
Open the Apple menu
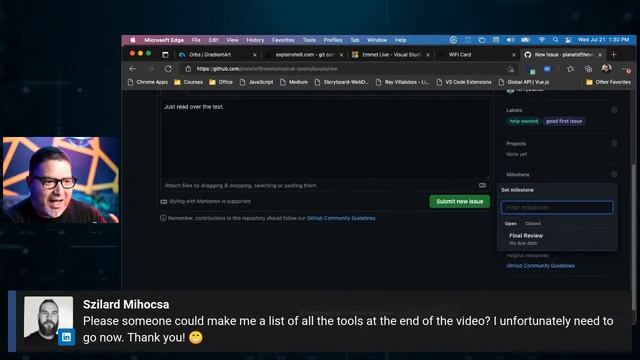coord(133,40)
